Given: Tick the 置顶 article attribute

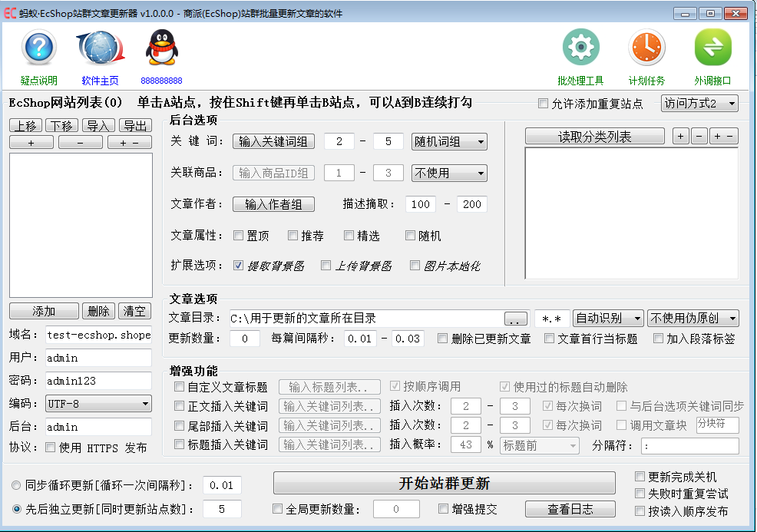Looking at the screenshot, I should (x=238, y=236).
